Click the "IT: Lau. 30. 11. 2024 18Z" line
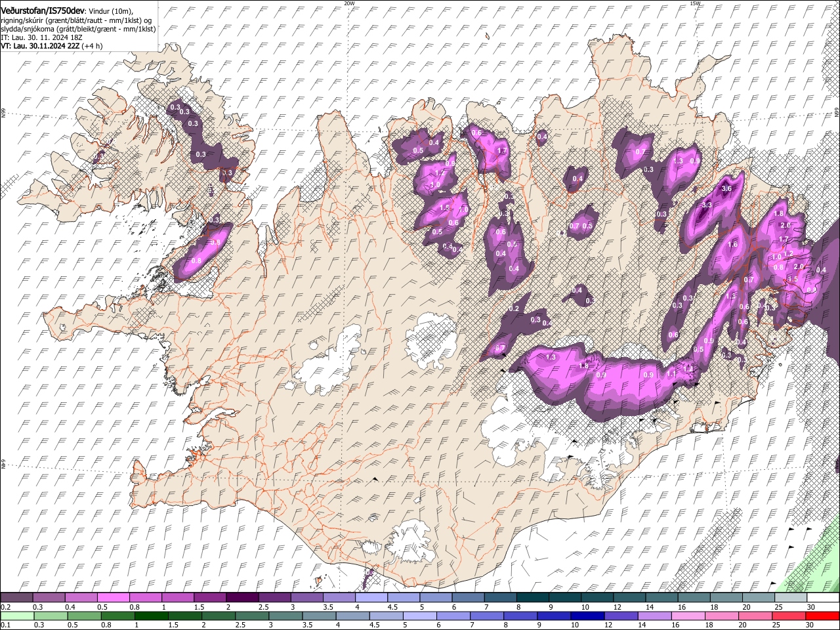The height and width of the screenshot is (630, 840). 41,37
